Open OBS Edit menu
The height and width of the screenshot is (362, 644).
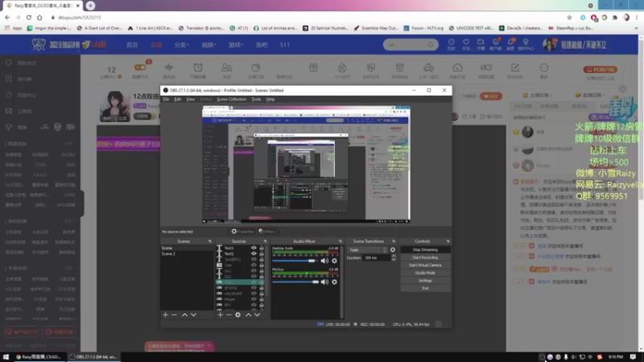pos(177,99)
